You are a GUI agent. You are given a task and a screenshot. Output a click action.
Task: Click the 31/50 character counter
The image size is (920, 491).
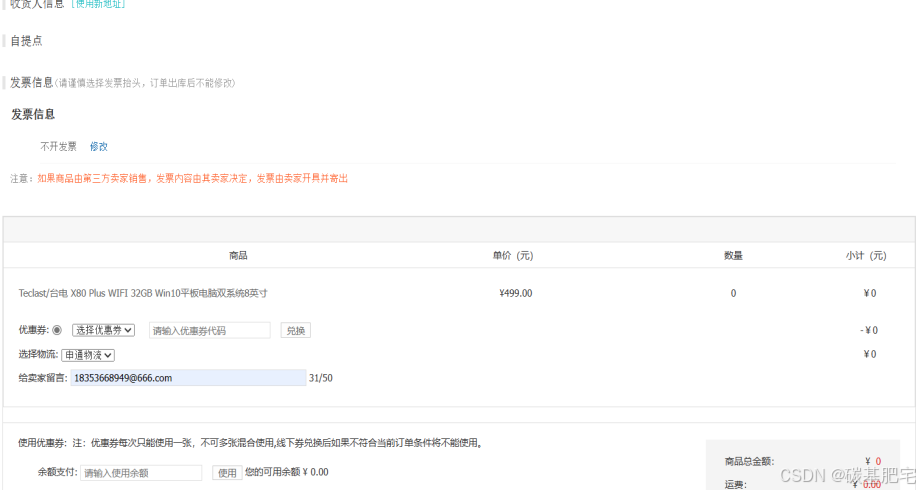pyautogui.click(x=321, y=378)
